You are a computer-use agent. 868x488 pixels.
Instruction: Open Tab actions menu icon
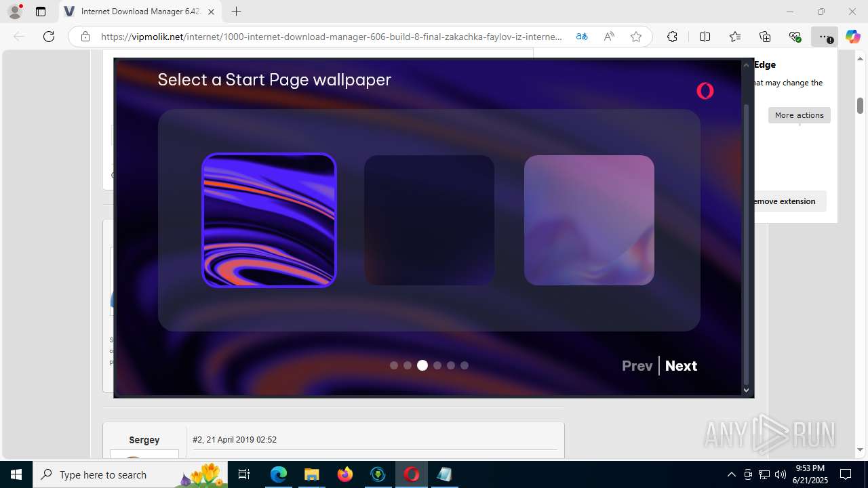tap(41, 12)
